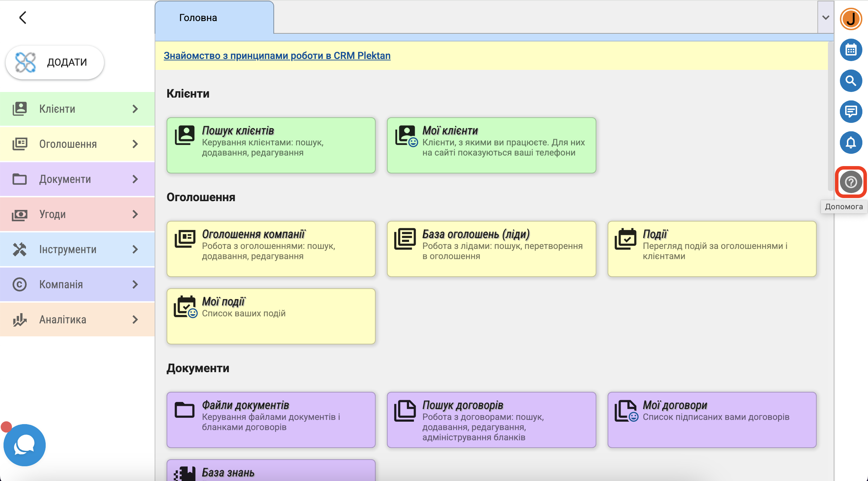
Task: Open the tabs dropdown arrow
Action: point(825,18)
